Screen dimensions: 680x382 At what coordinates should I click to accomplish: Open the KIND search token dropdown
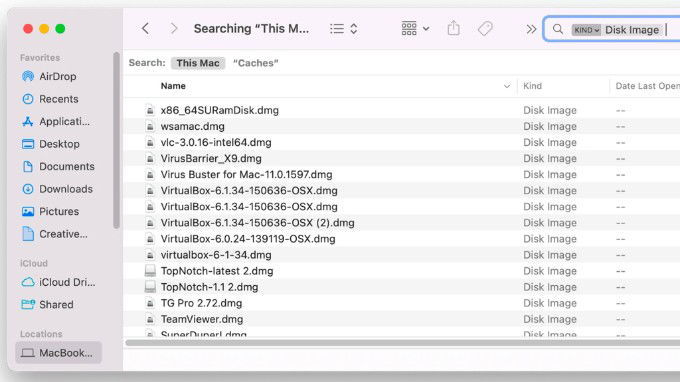(586, 30)
